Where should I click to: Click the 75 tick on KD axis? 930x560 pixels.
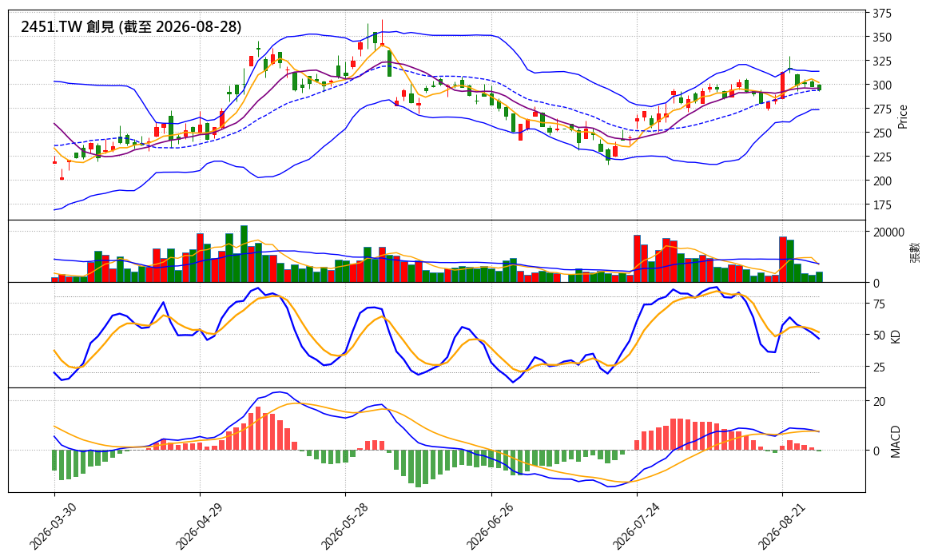879,304
